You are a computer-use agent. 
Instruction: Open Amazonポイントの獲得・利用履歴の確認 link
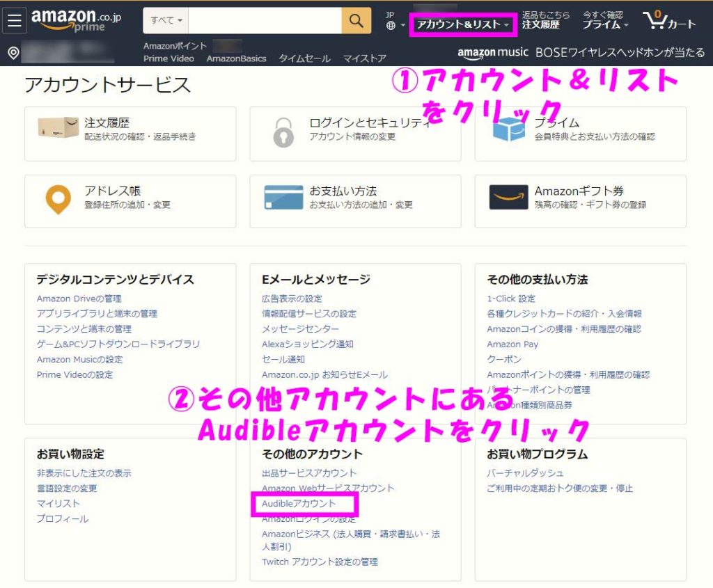tap(568, 375)
